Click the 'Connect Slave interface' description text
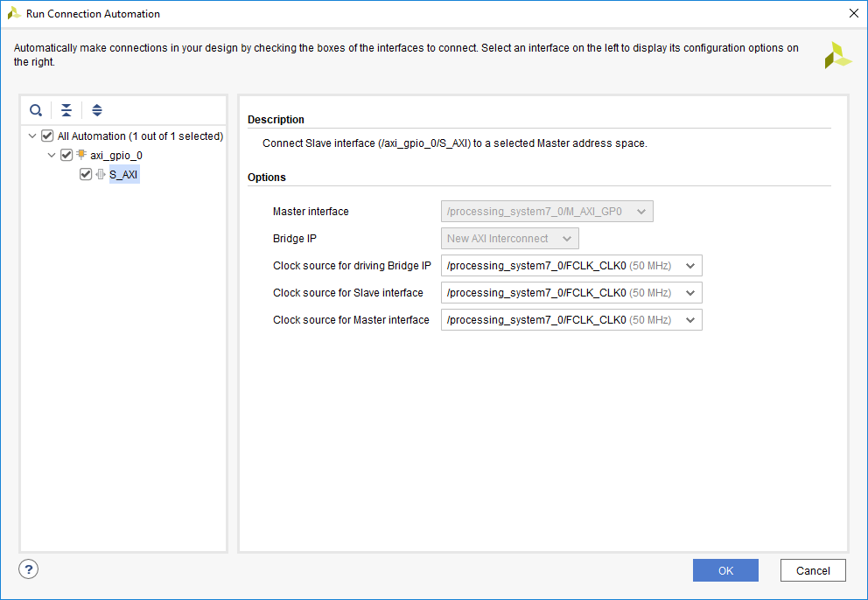Screen dimensions: 868x600 pos(454,143)
